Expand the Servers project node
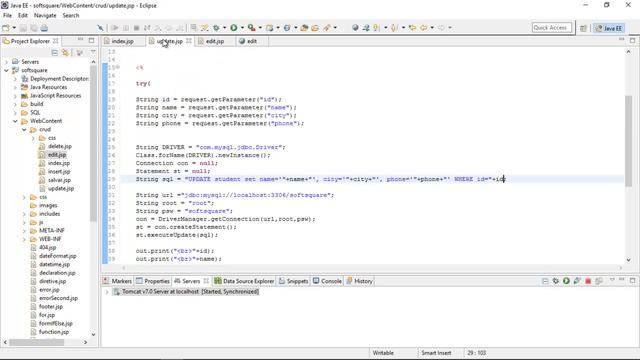The height and width of the screenshot is (360, 640). click(6, 62)
